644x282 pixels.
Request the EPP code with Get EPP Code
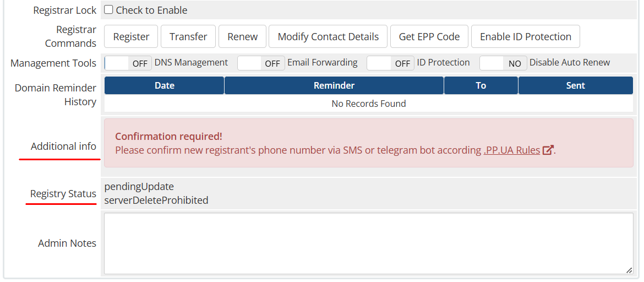click(x=429, y=36)
